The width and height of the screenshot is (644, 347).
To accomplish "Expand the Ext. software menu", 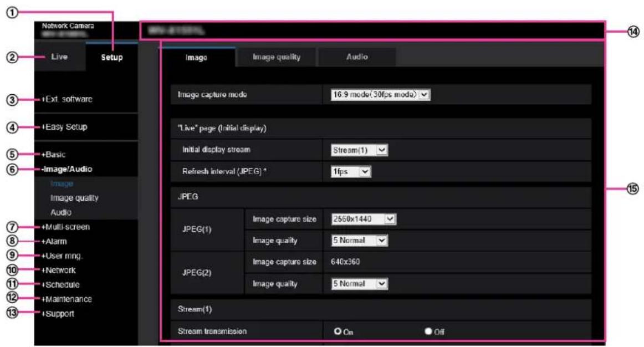I will click(x=67, y=99).
